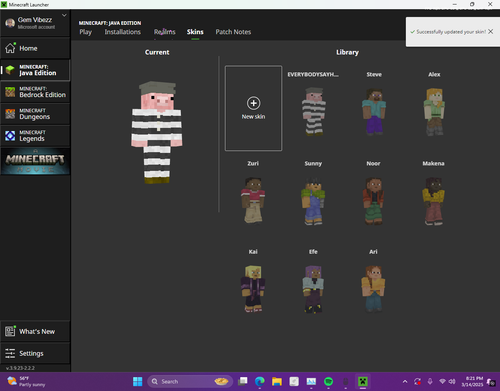Open the volume tray icon
The width and height of the screenshot is (500, 391).
pyautogui.click(x=452, y=381)
